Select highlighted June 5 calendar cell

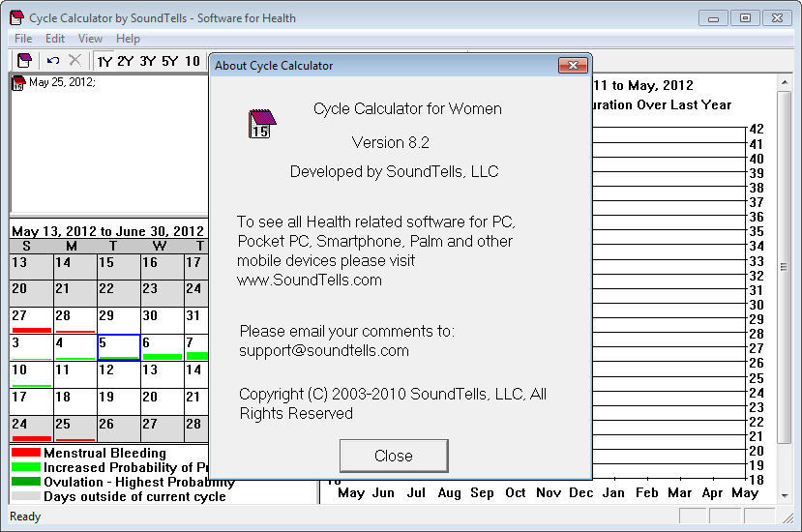pyautogui.click(x=119, y=347)
